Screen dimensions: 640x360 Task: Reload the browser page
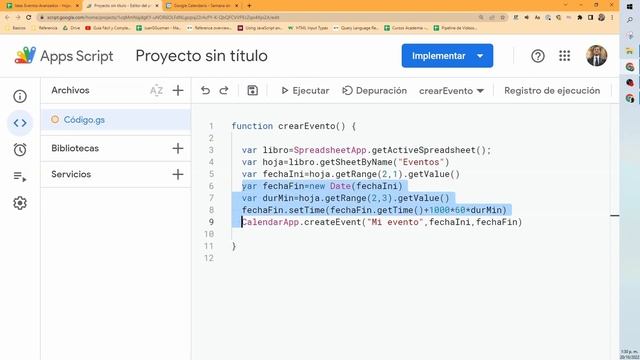(28, 17)
